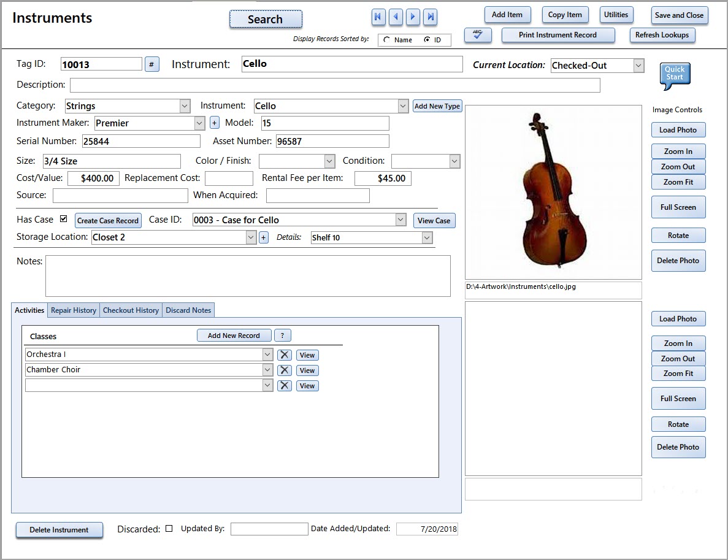Go to the last record arrow
The height and width of the screenshot is (560, 728).
pyautogui.click(x=430, y=17)
